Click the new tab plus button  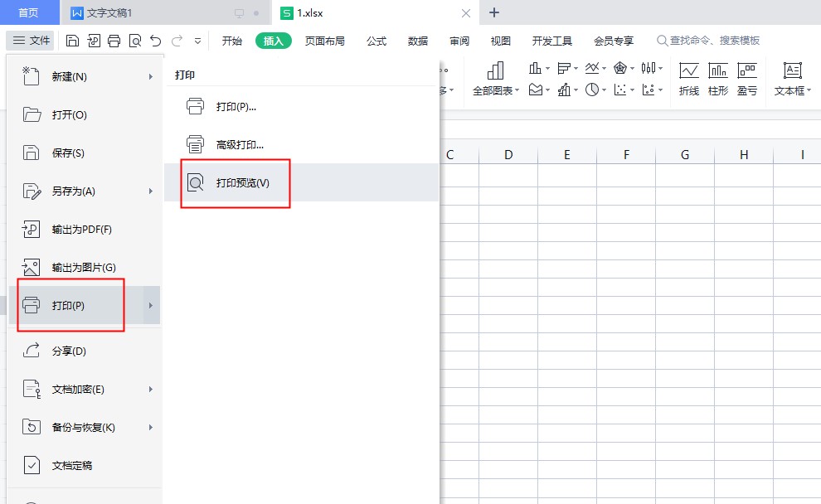tap(494, 12)
